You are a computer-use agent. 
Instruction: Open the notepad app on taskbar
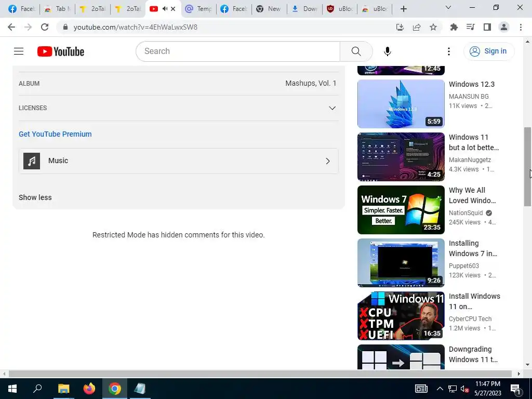tap(140, 389)
